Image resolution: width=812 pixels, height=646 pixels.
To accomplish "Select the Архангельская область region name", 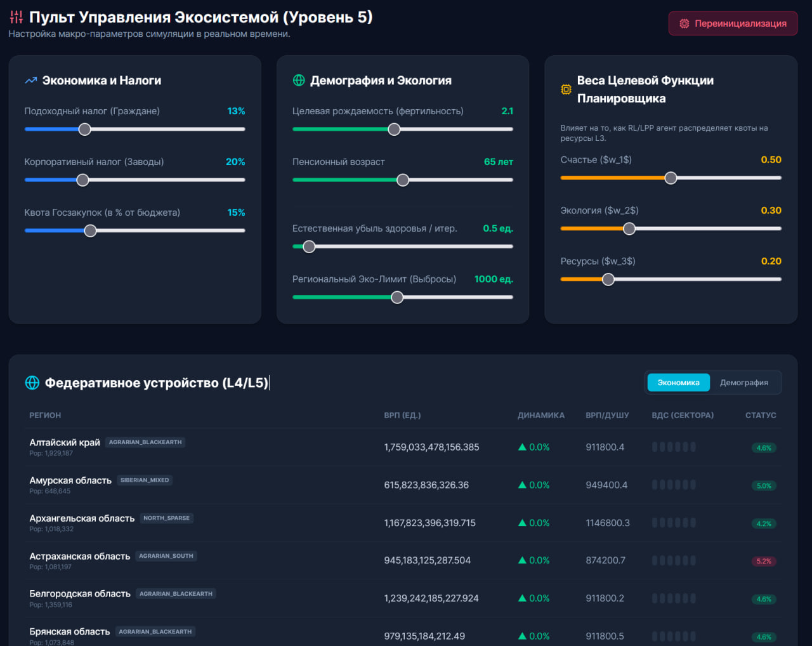I will (x=82, y=518).
